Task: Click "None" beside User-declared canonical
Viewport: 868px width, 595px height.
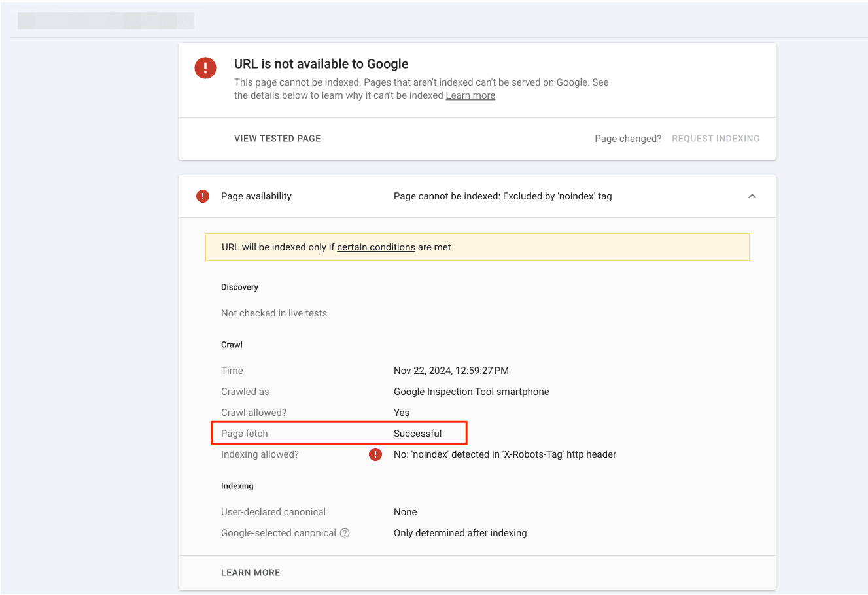Action: click(405, 511)
